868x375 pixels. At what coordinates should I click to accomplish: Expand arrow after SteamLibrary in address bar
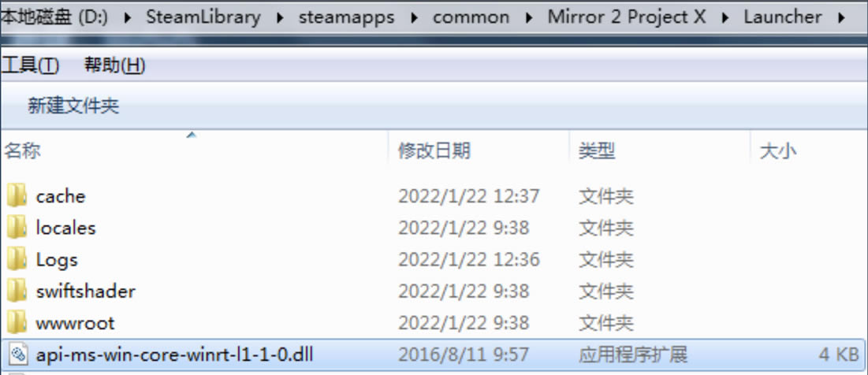pyautogui.click(x=280, y=17)
